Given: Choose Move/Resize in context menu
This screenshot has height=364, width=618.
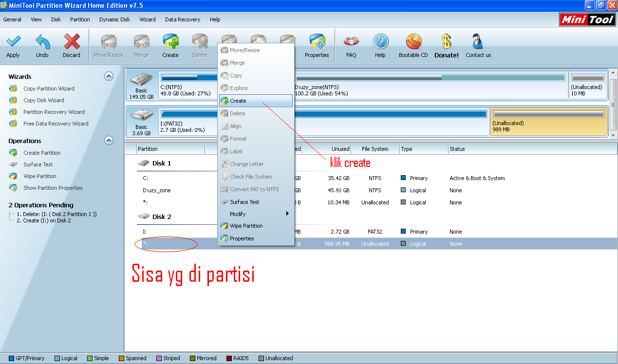Looking at the screenshot, I should [256, 50].
